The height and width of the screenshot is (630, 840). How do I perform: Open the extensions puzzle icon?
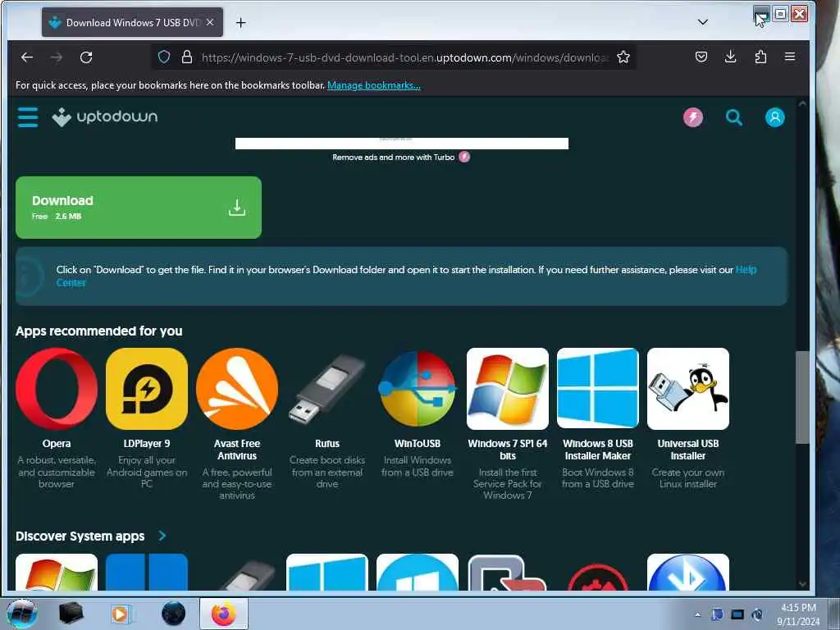click(x=760, y=57)
